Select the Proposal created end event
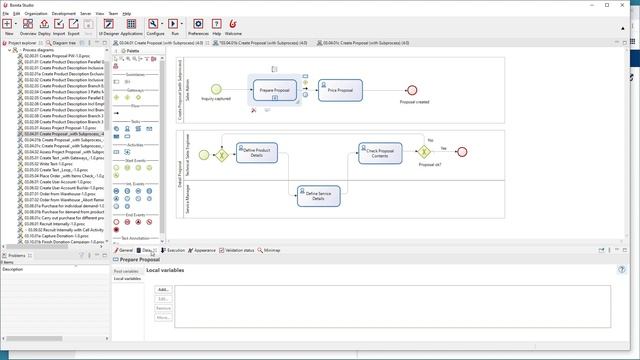 pos(412,90)
